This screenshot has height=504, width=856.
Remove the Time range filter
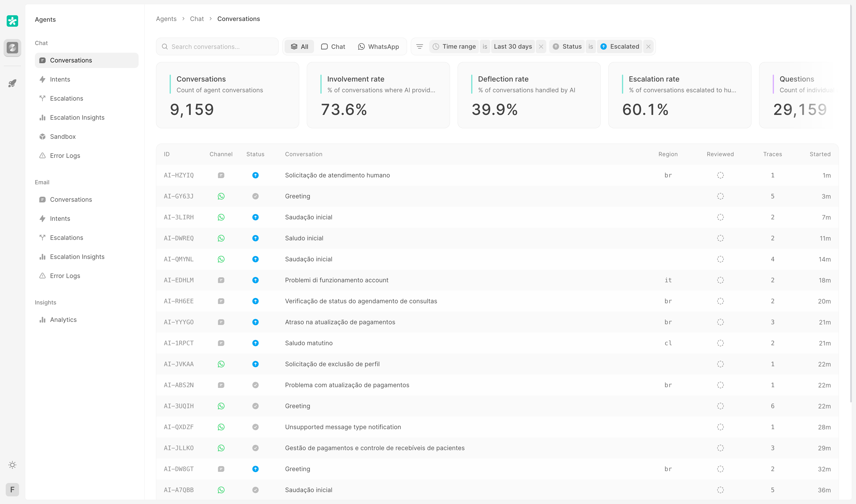(x=541, y=46)
